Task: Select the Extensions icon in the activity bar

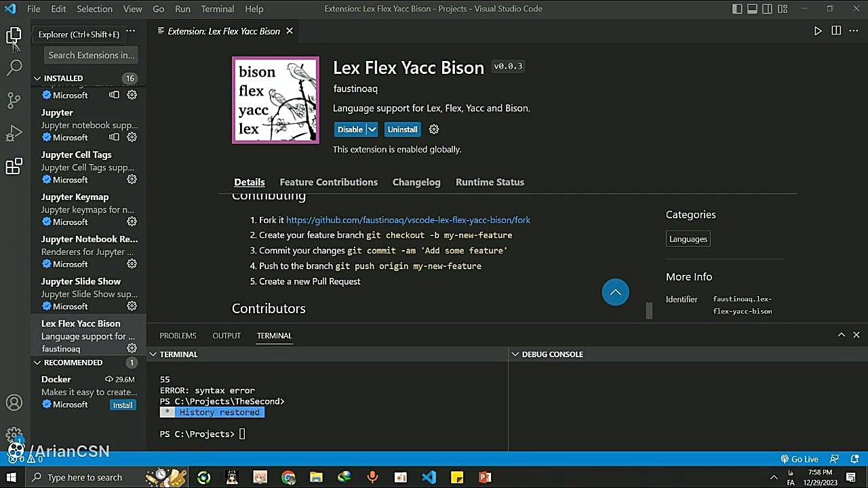Action: (14, 166)
